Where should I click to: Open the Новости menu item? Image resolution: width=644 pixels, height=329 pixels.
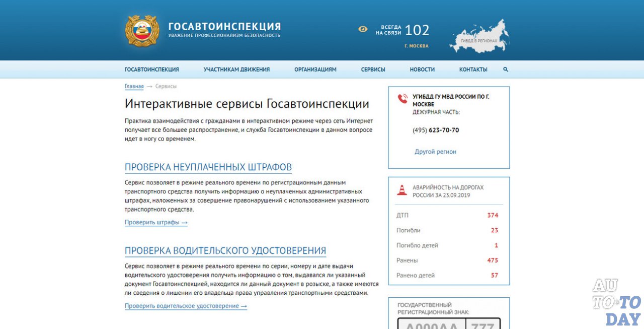tap(422, 70)
